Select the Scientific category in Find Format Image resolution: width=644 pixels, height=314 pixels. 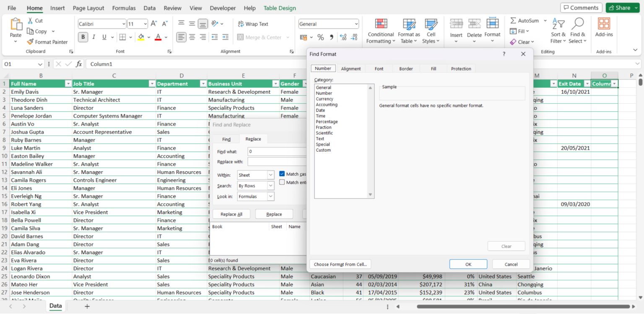(324, 133)
